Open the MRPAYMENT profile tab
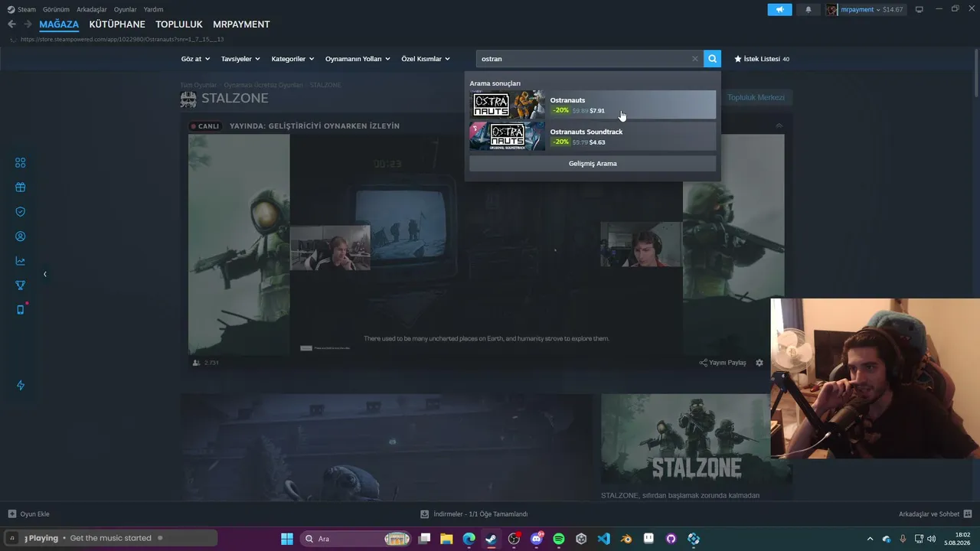The width and height of the screenshot is (980, 551). tap(241, 24)
